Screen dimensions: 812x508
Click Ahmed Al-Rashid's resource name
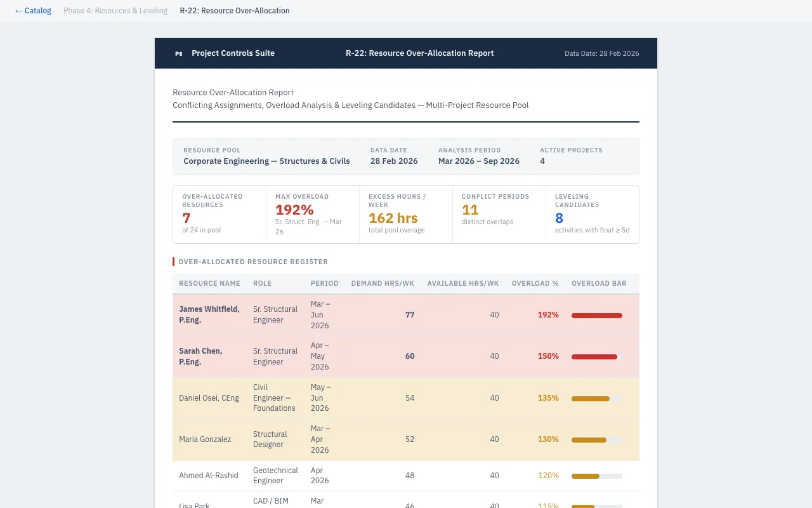point(209,476)
